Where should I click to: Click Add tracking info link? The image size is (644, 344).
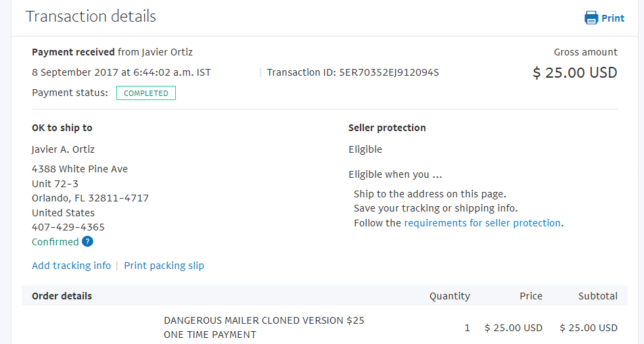coord(71,266)
